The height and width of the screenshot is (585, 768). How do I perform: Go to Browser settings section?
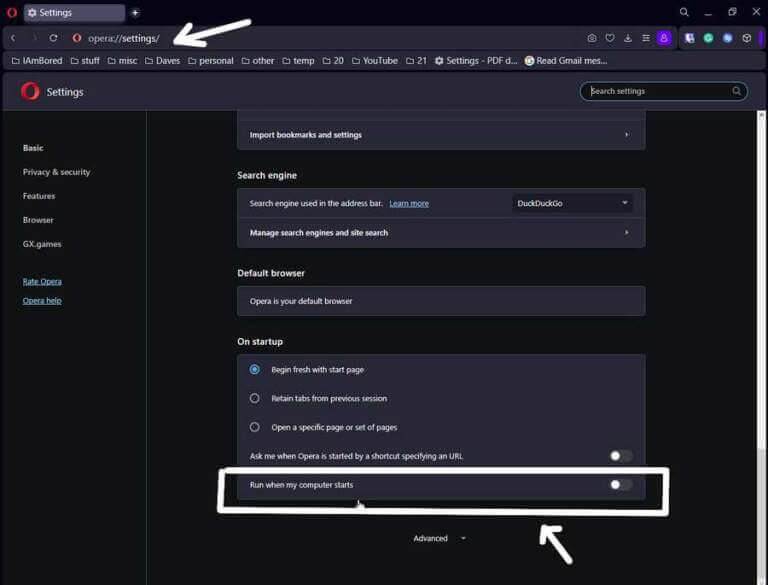(x=38, y=220)
